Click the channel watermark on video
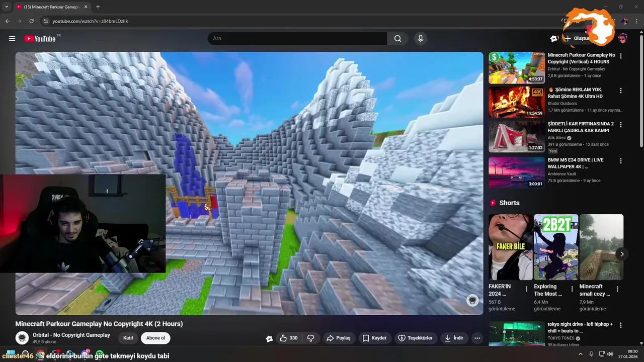This screenshot has height=362, width=644. (472, 300)
